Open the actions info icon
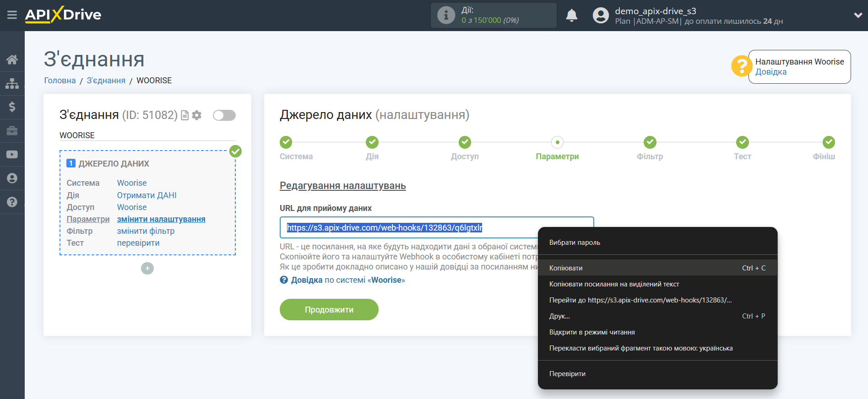 tap(446, 15)
